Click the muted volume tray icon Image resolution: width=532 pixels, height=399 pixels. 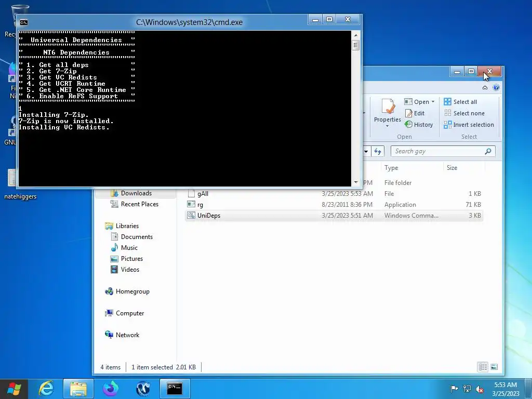click(x=480, y=389)
